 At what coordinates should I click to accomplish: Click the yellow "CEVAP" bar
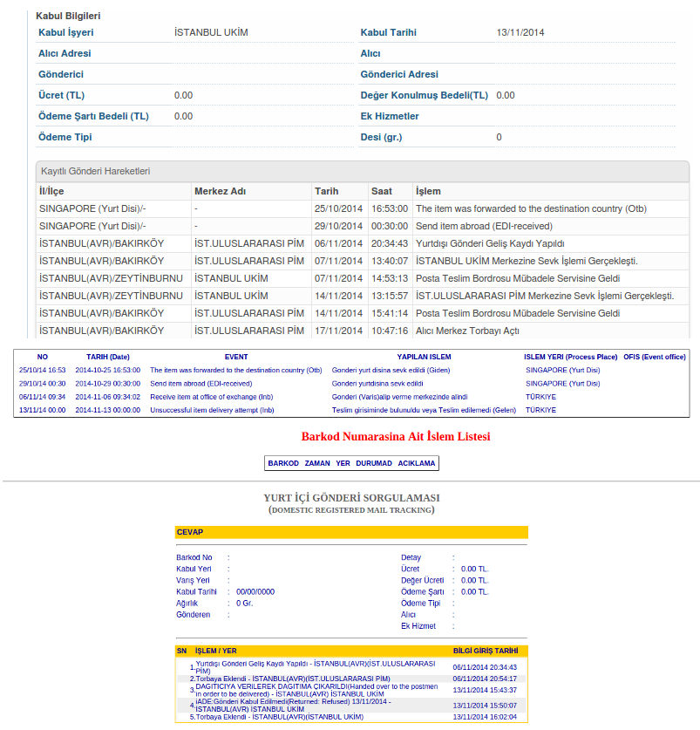[351, 532]
